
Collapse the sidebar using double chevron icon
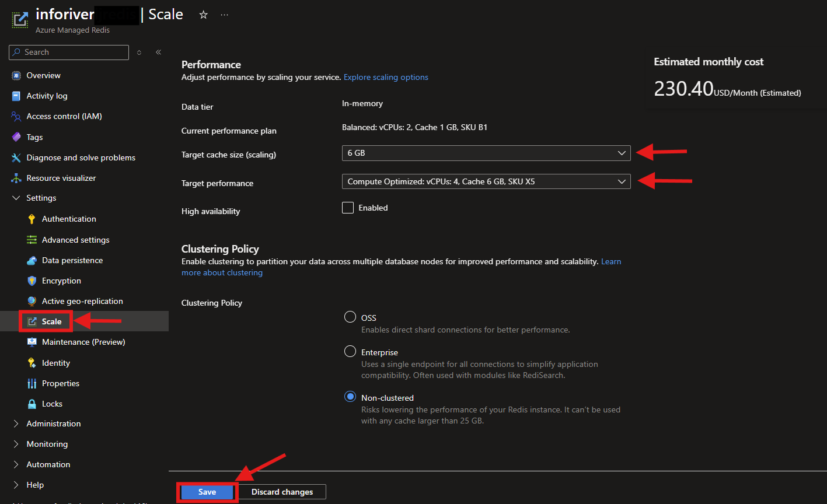pos(158,52)
